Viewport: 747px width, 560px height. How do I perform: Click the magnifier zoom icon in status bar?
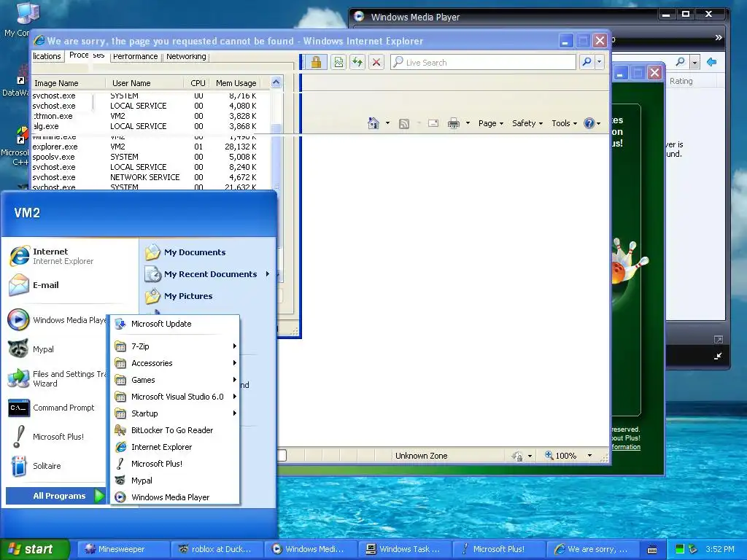[x=549, y=455]
